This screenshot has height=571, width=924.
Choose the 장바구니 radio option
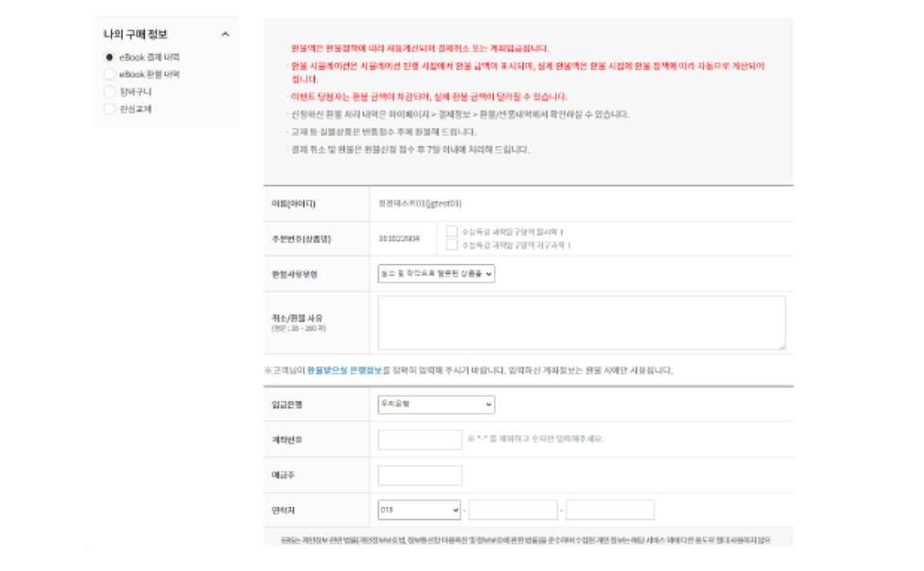tap(109, 91)
